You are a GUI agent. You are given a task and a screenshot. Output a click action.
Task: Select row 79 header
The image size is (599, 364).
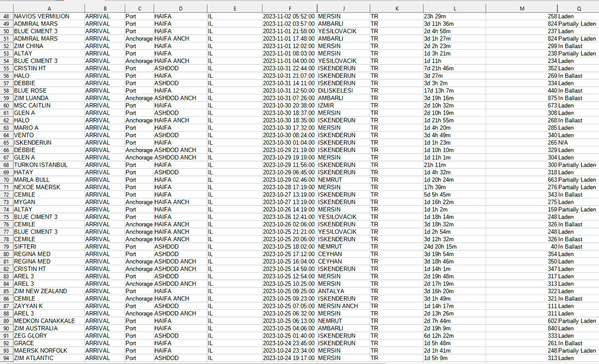pyautogui.click(x=6, y=247)
